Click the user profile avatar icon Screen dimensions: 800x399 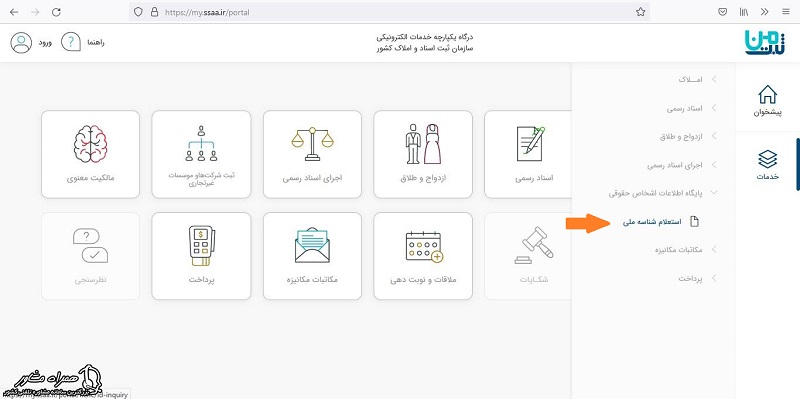coord(21,42)
